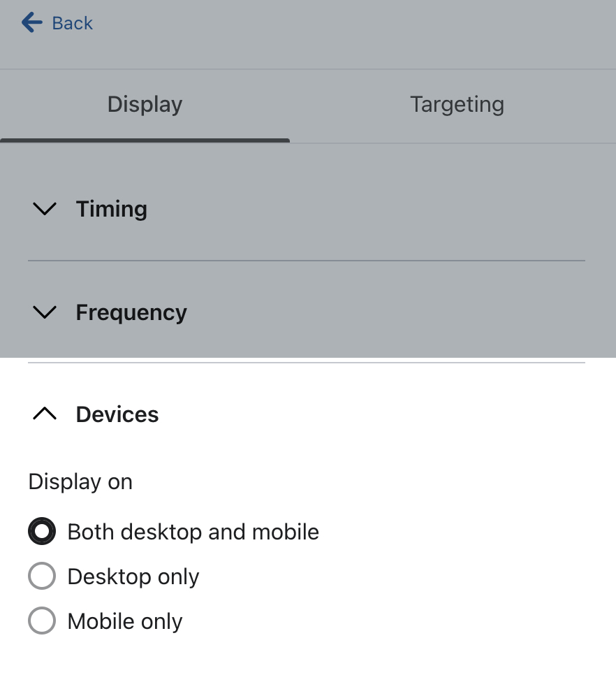Click the Back link text
Image resolution: width=616 pixels, height=689 pixels.
tap(72, 23)
